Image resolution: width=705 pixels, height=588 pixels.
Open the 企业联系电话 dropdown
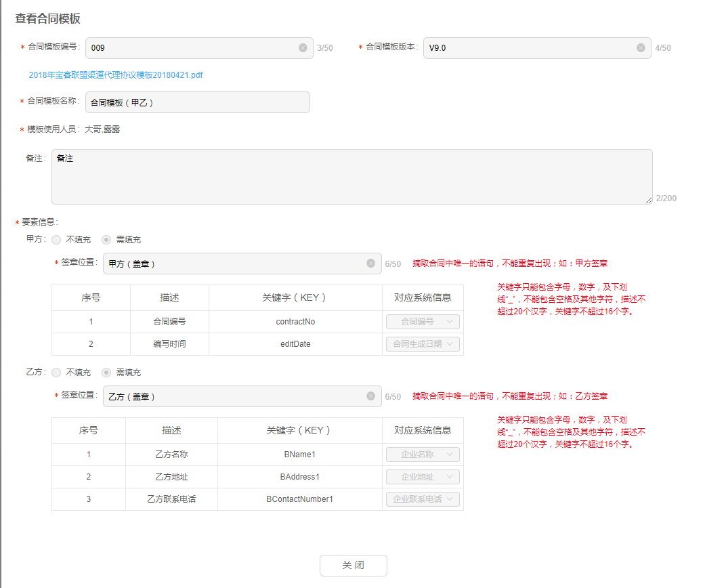tap(423, 499)
